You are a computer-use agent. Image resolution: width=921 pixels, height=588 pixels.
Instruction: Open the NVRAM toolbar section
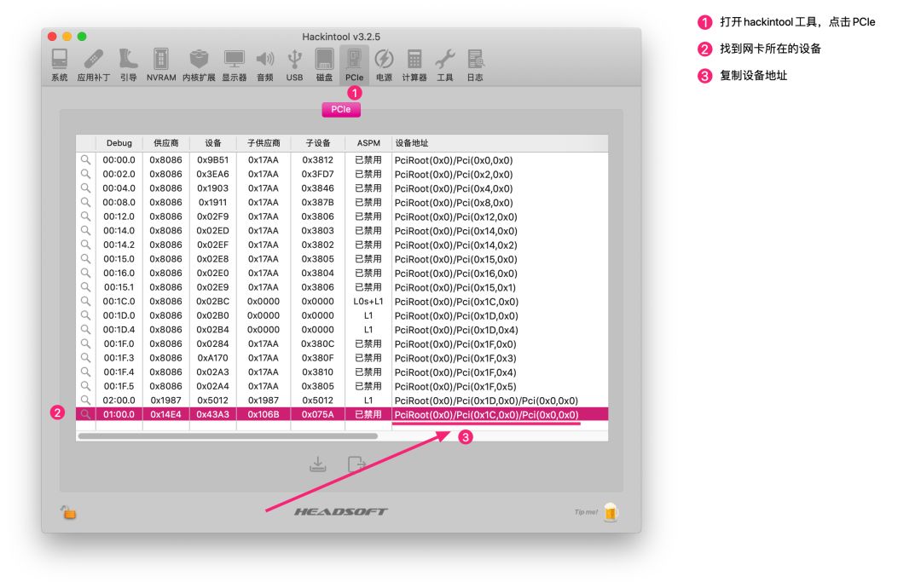(x=161, y=65)
